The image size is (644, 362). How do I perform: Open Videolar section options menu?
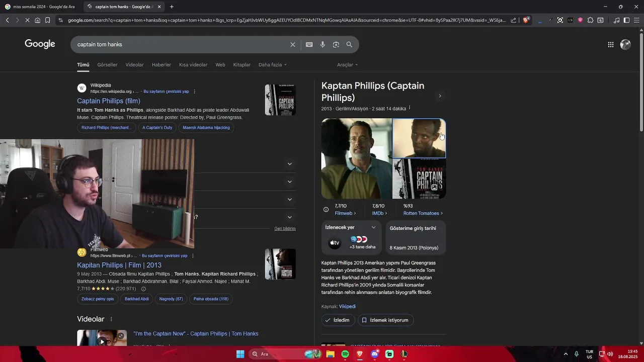pyautogui.click(x=111, y=319)
